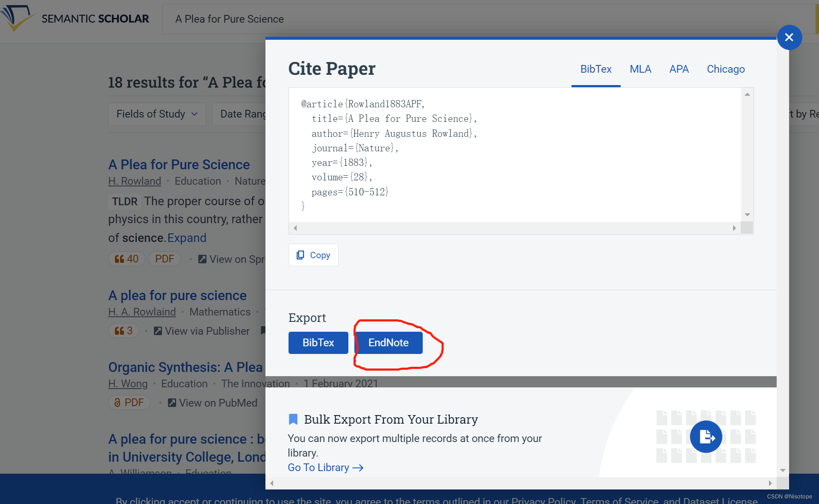Click citation box horizontal scroll left arrow
The height and width of the screenshot is (504, 819).
pos(295,228)
